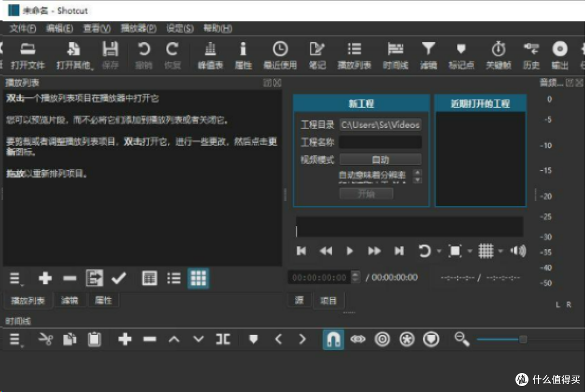Toggle timeline ripple button

click(383, 339)
